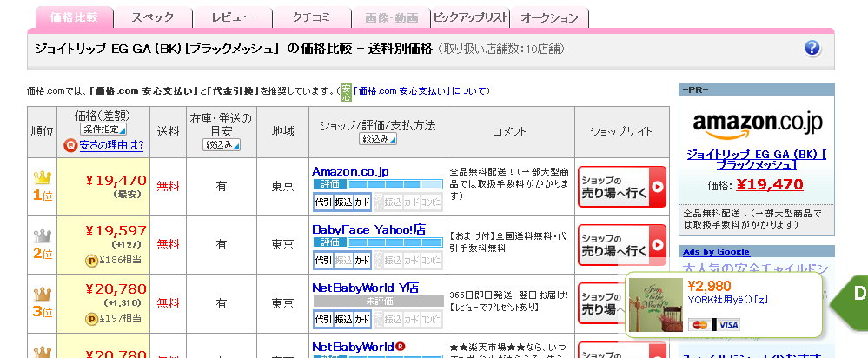This screenshot has width=868, height=358.
Task: Open the YORK社用 ad popup title link
Action: pos(727,301)
